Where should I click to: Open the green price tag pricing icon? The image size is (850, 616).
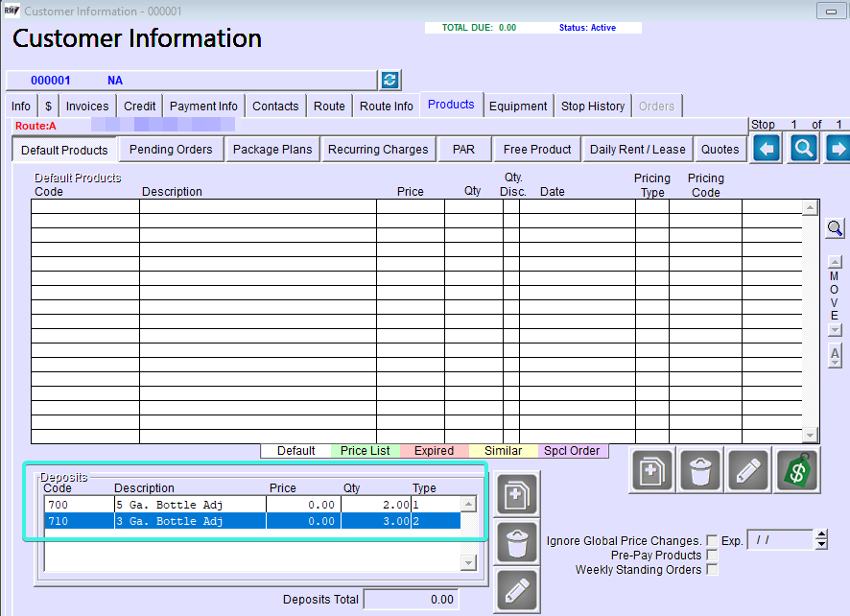(797, 471)
